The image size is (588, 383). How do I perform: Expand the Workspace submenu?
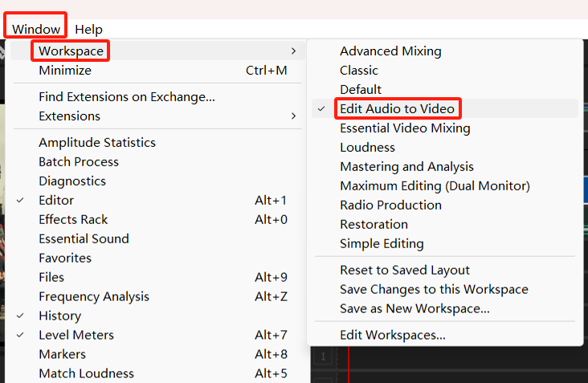pos(71,51)
